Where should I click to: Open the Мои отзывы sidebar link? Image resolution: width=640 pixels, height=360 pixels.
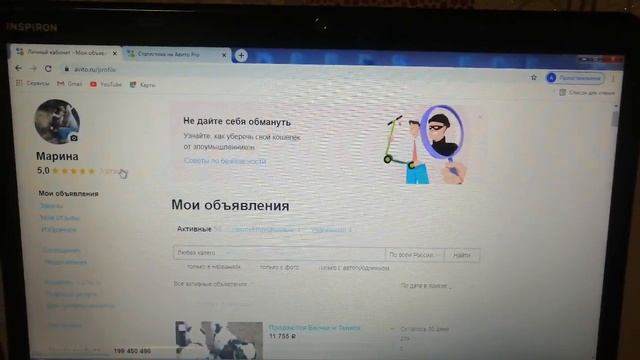[60, 218]
